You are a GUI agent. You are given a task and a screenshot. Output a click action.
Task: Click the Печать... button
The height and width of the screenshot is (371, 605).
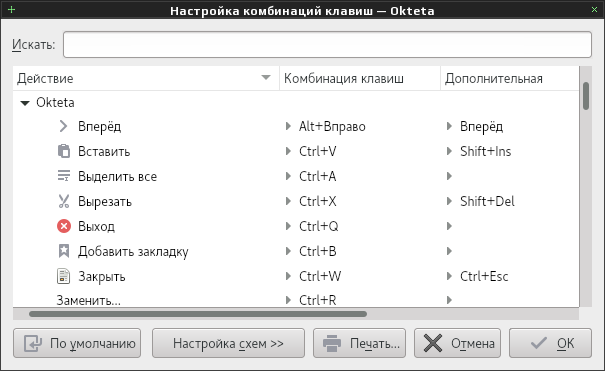point(359,343)
